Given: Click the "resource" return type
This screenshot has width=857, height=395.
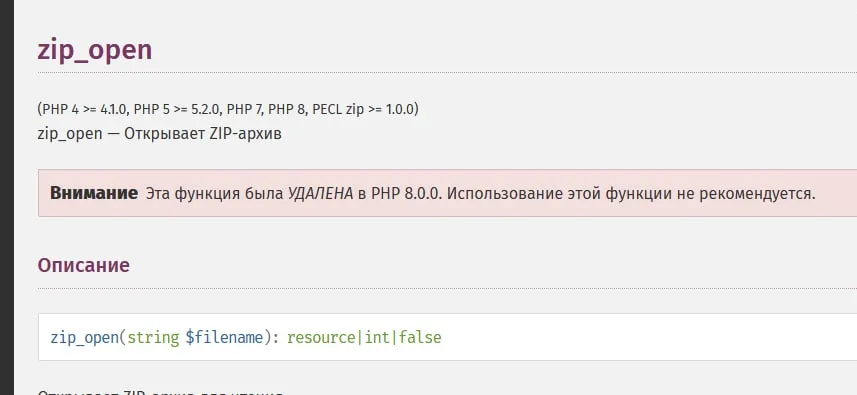Looking at the screenshot, I should [321, 338].
